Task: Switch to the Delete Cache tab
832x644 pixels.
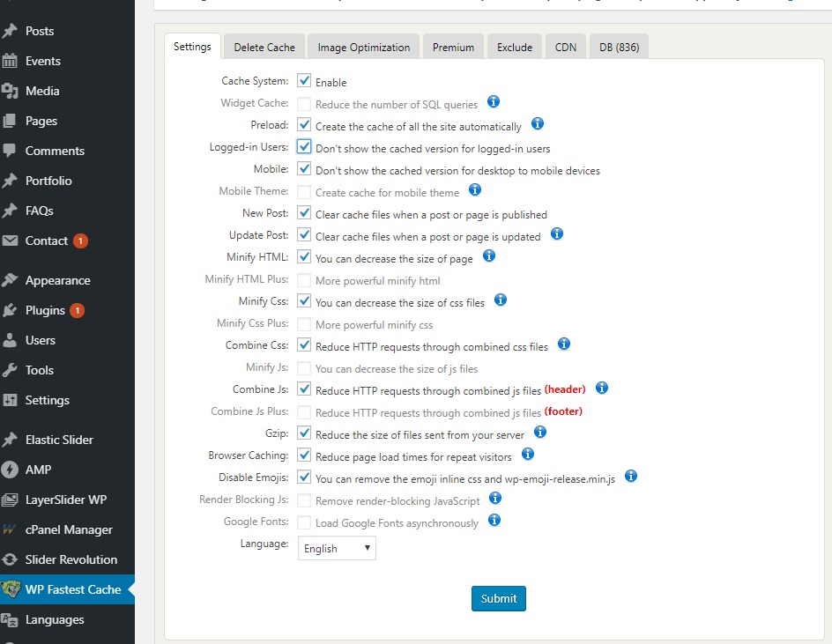Action: (264, 47)
